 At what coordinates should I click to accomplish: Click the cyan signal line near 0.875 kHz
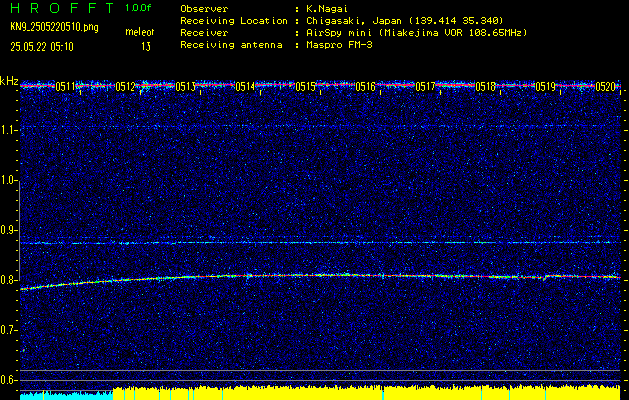point(320,243)
